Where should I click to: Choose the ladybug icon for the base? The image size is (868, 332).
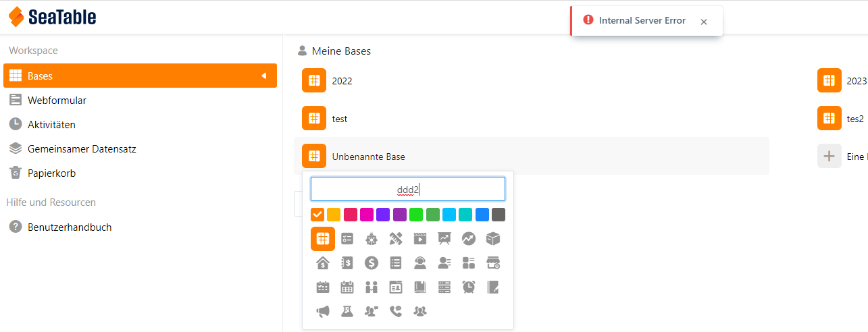pyautogui.click(x=372, y=239)
